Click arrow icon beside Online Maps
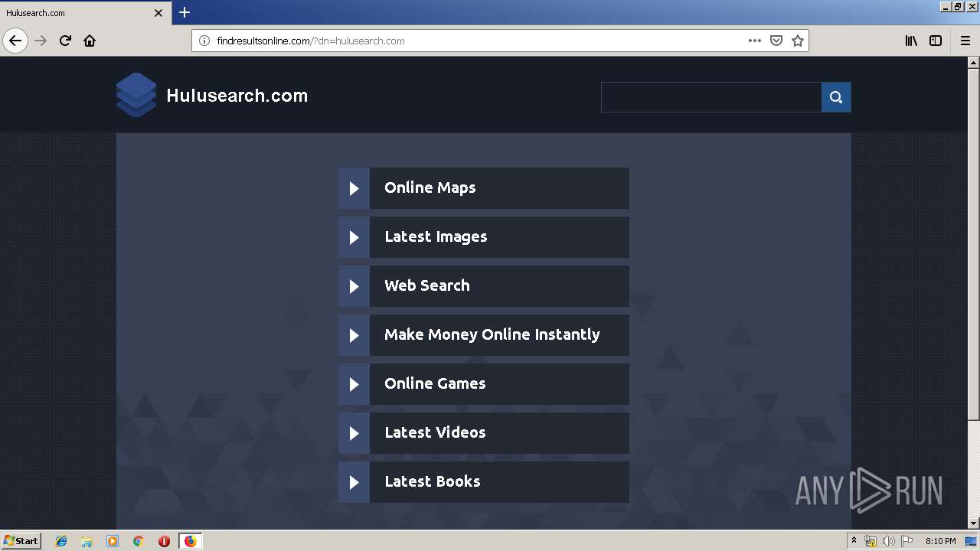This screenshot has width=980, height=551. pos(354,188)
